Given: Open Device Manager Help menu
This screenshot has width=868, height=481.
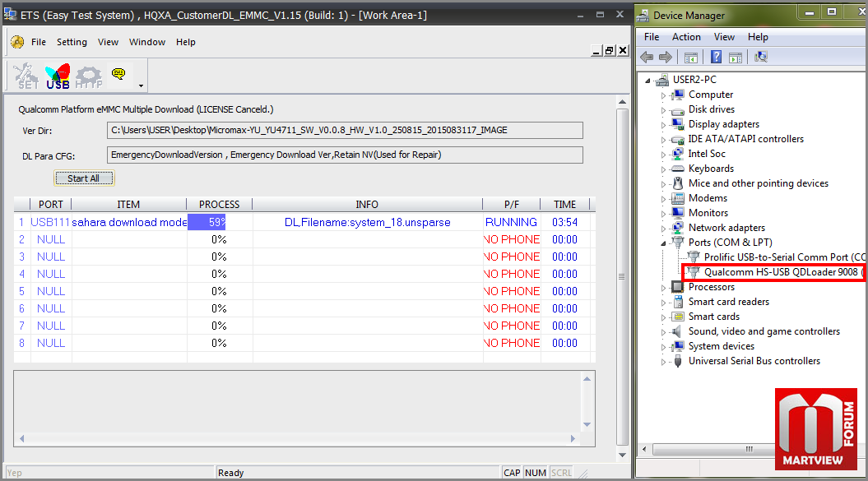Looking at the screenshot, I should pyautogui.click(x=758, y=36).
